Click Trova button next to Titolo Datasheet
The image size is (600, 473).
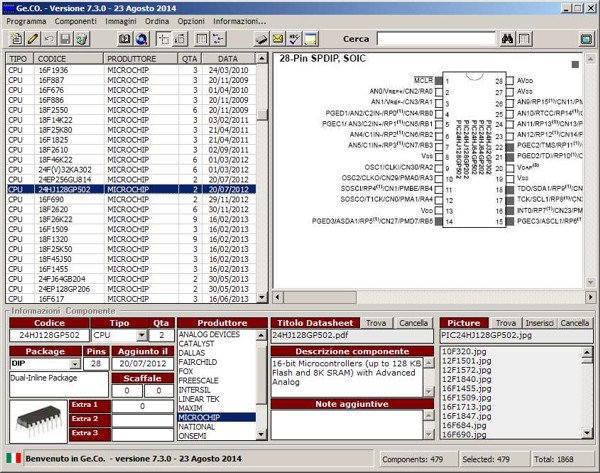[x=376, y=323]
